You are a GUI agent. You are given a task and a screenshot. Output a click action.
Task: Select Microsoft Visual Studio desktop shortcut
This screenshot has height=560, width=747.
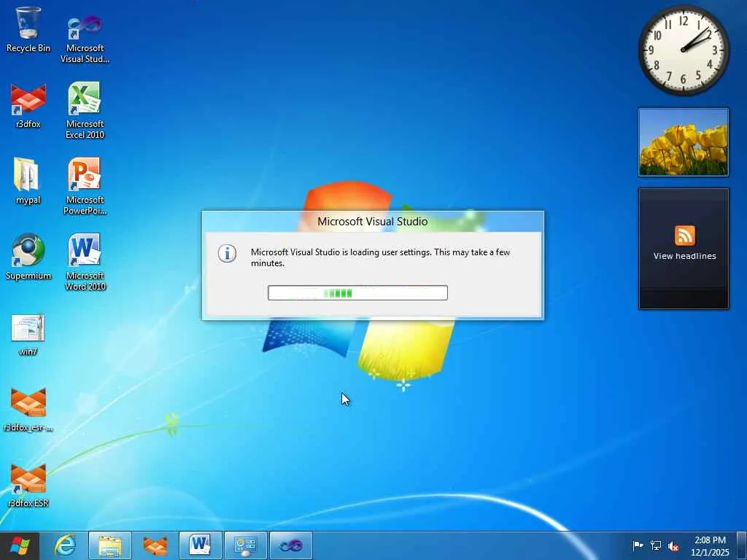click(85, 39)
